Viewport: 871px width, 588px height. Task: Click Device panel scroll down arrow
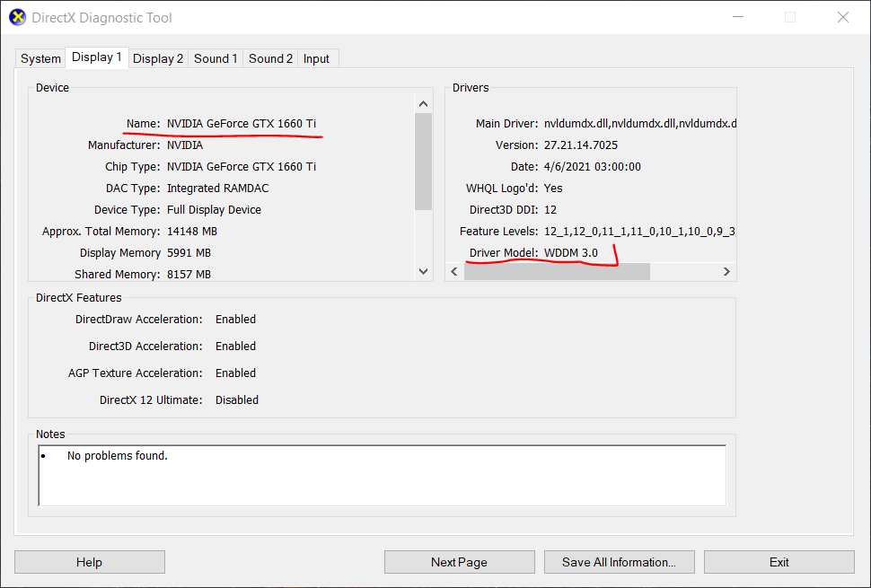423,271
